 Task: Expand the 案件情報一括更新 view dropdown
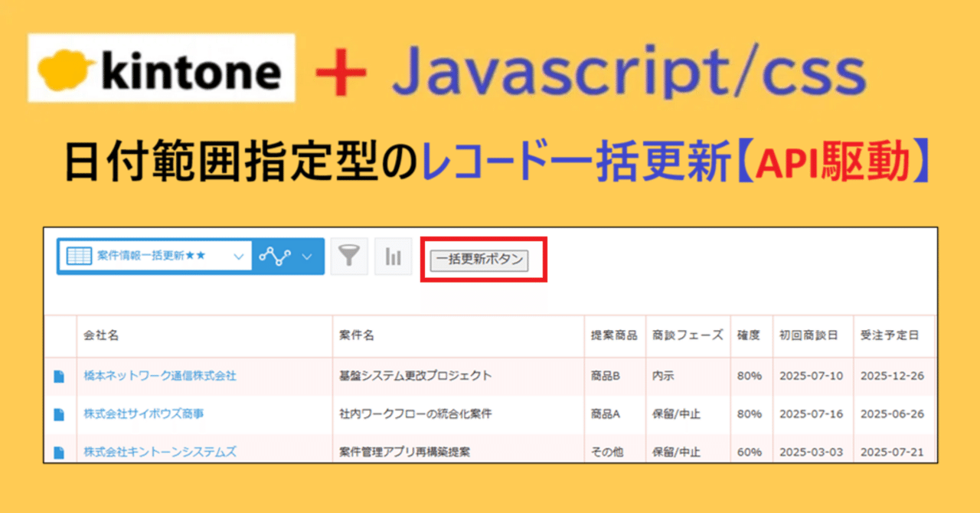(238, 256)
